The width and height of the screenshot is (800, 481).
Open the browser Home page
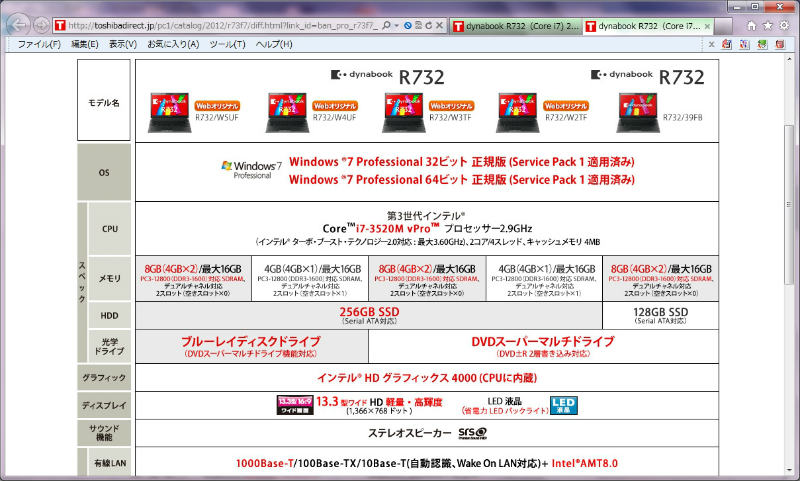tap(752, 26)
